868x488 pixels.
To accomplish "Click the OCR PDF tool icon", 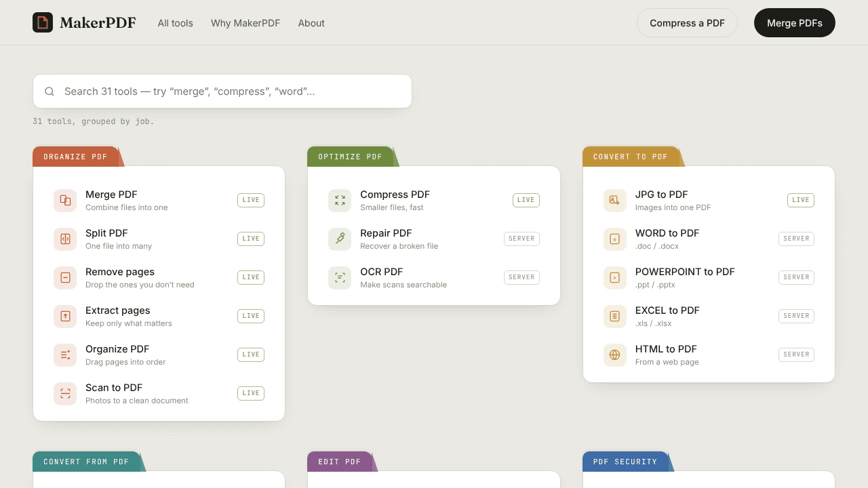I will point(340,277).
